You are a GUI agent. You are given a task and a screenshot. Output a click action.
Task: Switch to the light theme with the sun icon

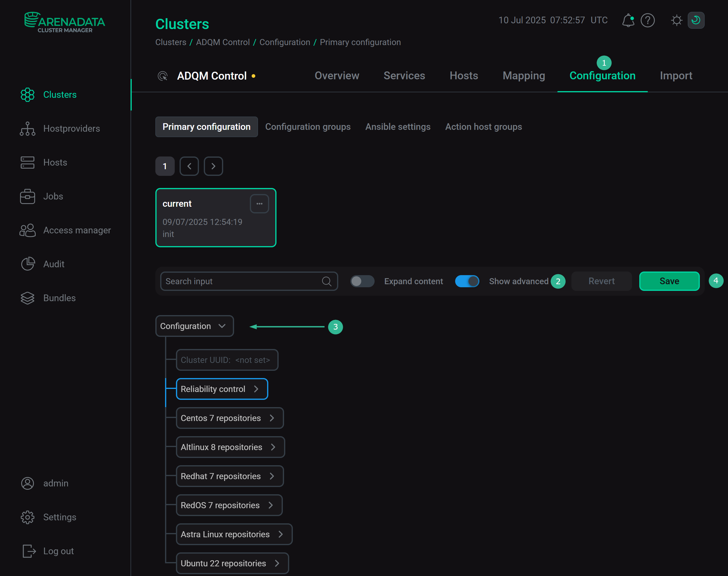pyautogui.click(x=676, y=20)
